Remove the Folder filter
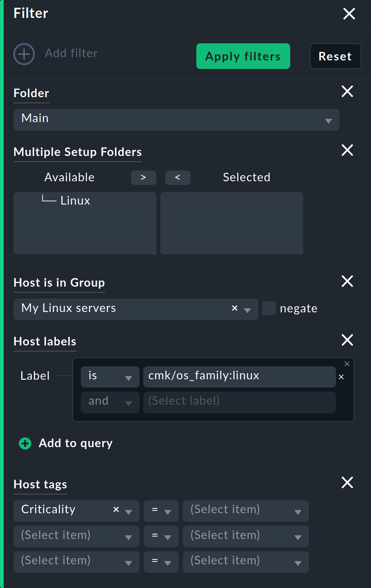371x588 pixels. pos(347,91)
